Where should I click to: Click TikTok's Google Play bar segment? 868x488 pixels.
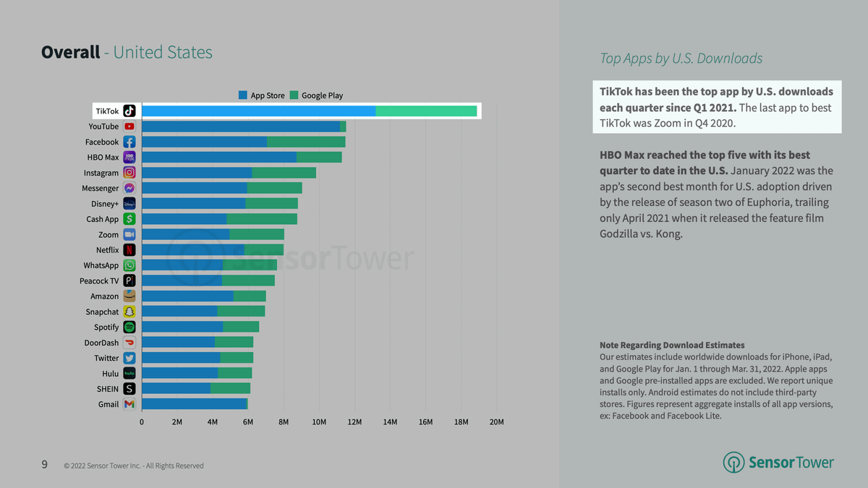click(426, 111)
